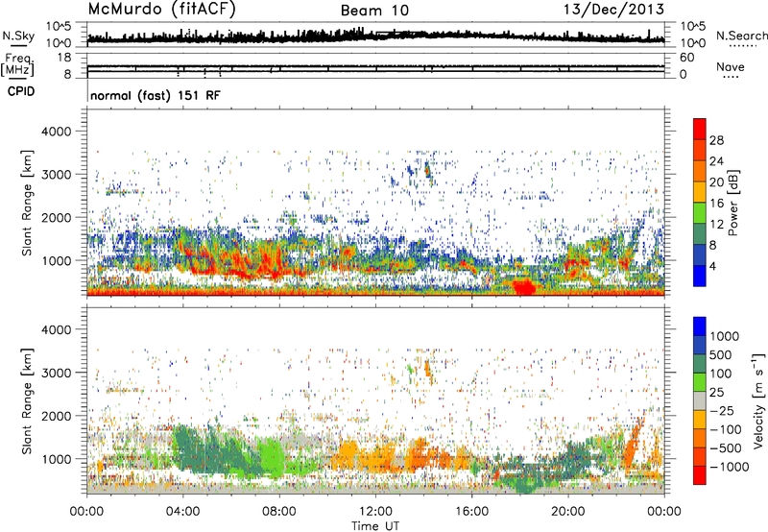This screenshot has height=532, width=768.
Task: Click the '20:00' time tick label
Action: point(568,512)
